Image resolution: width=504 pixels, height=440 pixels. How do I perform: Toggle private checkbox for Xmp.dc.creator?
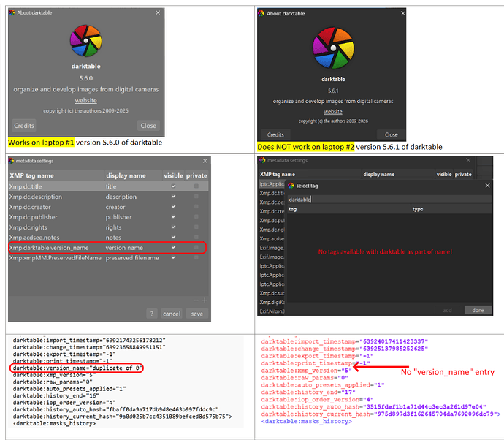196,207
